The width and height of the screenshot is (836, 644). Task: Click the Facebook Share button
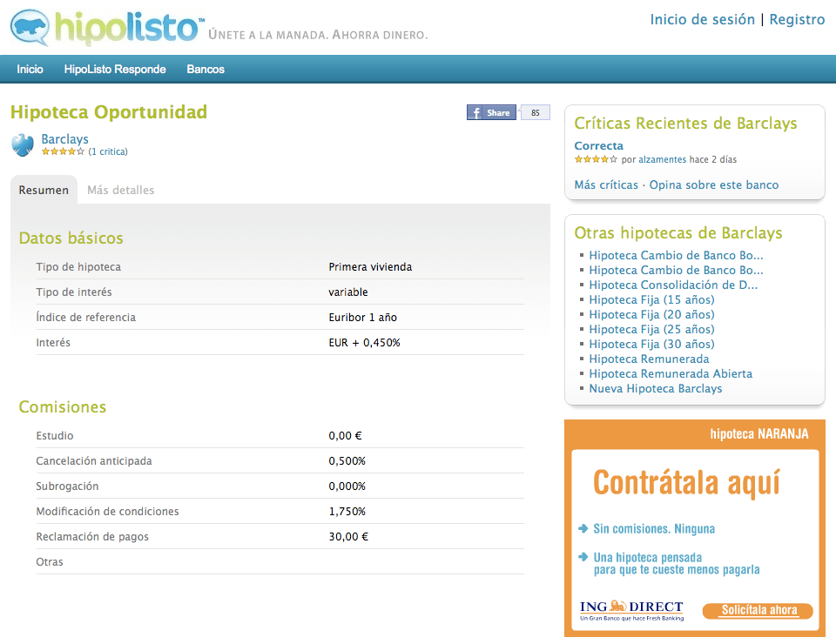coord(491,112)
